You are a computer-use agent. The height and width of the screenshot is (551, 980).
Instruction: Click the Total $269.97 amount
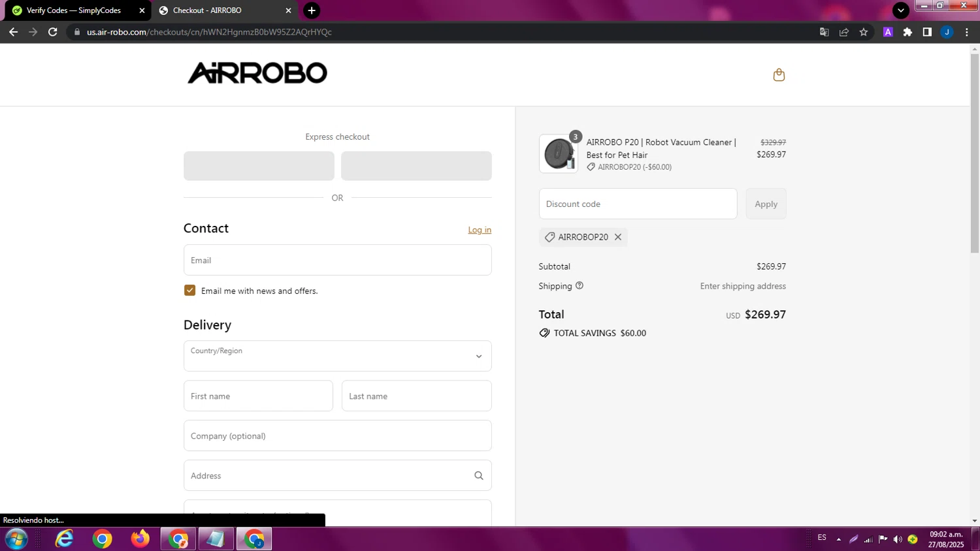(765, 314)
